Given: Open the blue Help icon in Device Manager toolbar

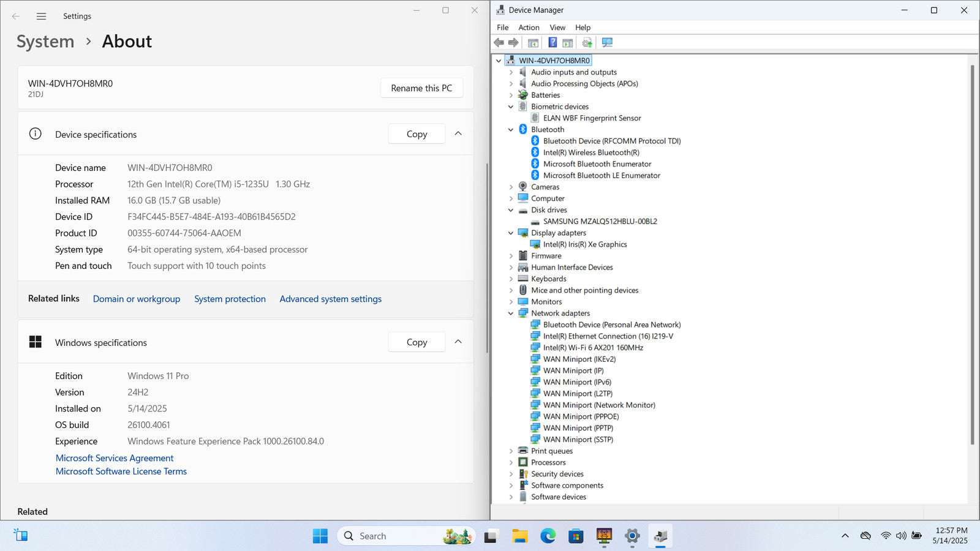Looking at the screenshot, I should point(552,42).
